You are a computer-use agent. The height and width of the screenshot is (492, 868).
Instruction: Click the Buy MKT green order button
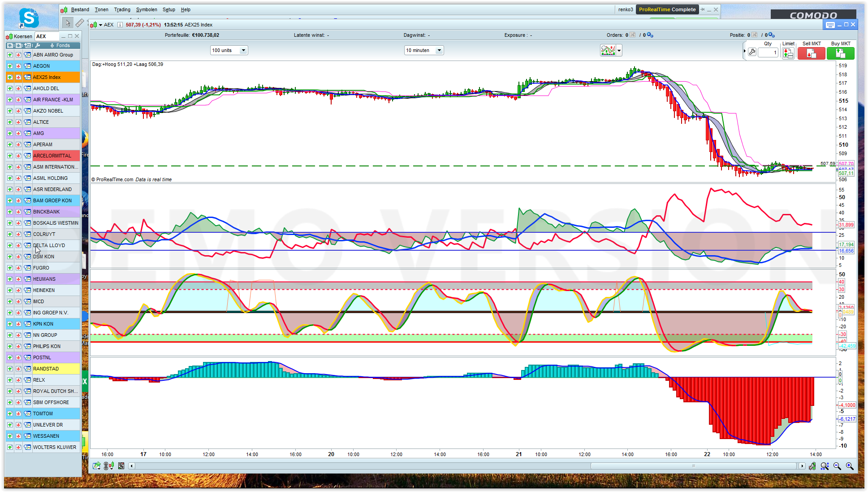pyautogui.click(x=840, y=53)
